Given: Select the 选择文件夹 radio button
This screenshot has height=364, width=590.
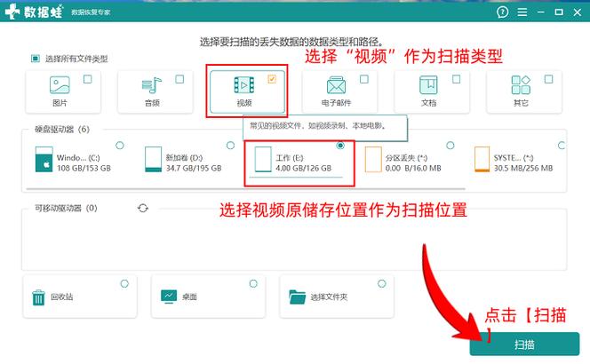Looking at the screenshot, I should (x=382, y=284).
